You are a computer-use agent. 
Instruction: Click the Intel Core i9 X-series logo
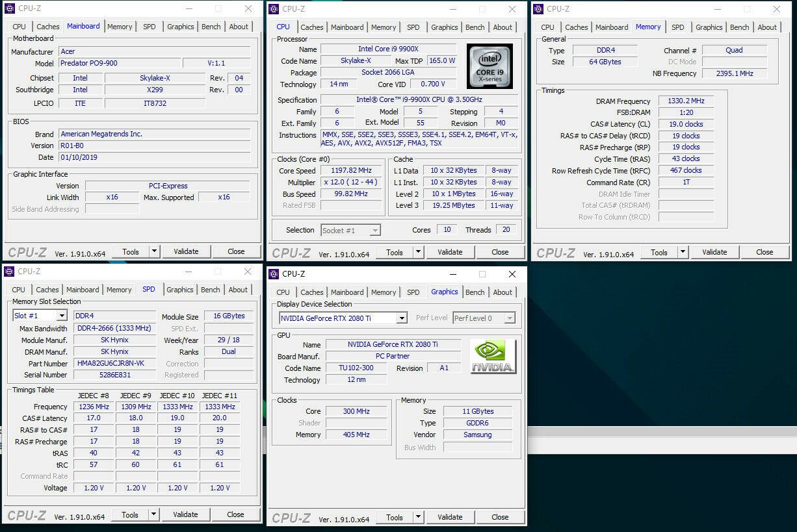tap(490, 66)
